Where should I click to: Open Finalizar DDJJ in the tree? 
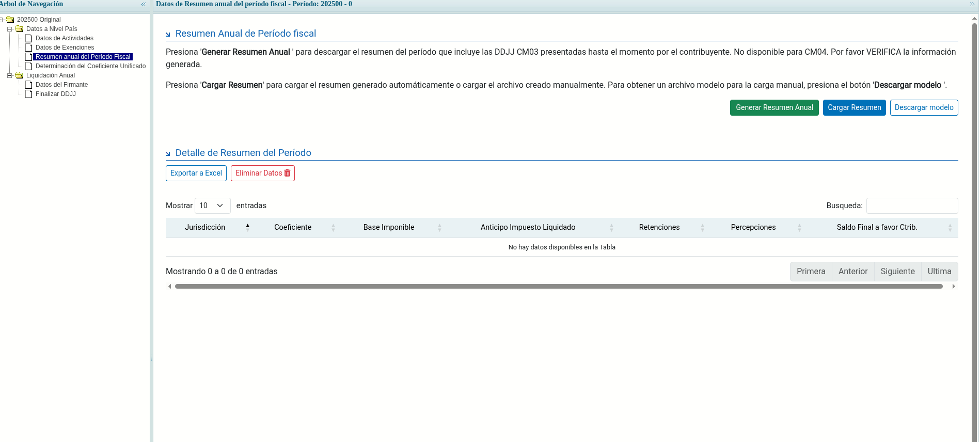pyautogui.click(x=56, y=94)
